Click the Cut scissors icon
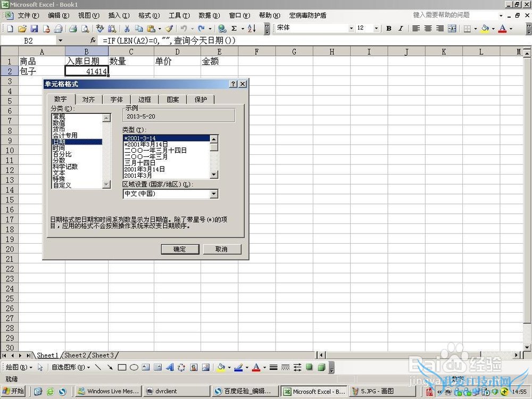This screenshot has width=532, height=399. click(x=127, y=28)
